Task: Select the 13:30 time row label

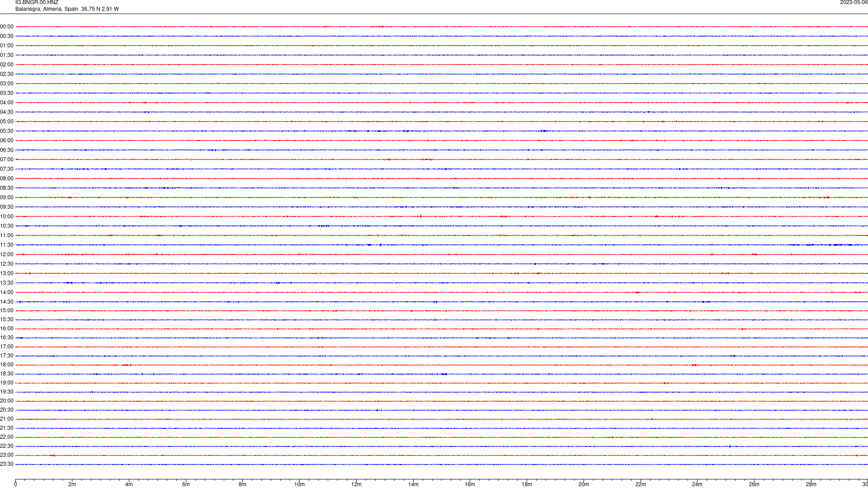Action: click(x=7, y=283)
